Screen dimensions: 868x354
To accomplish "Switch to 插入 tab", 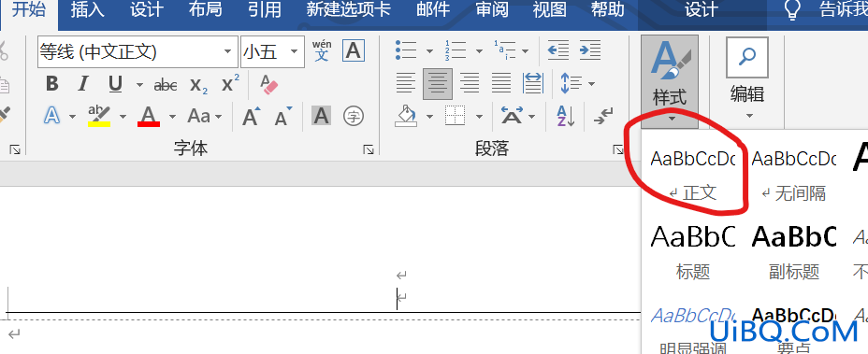I will (x=88, y=9).
